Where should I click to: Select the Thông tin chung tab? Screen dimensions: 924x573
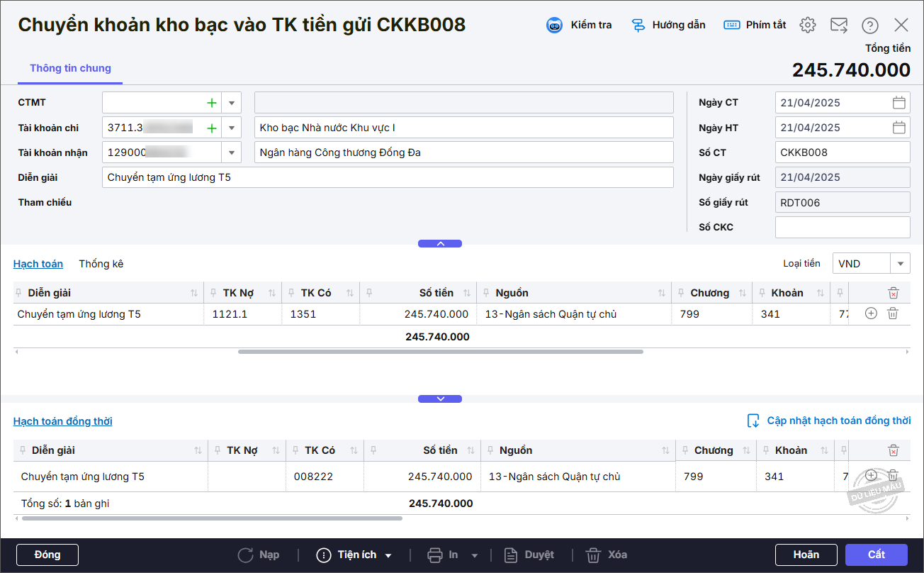pyautogui.click(x=70, y=69)
